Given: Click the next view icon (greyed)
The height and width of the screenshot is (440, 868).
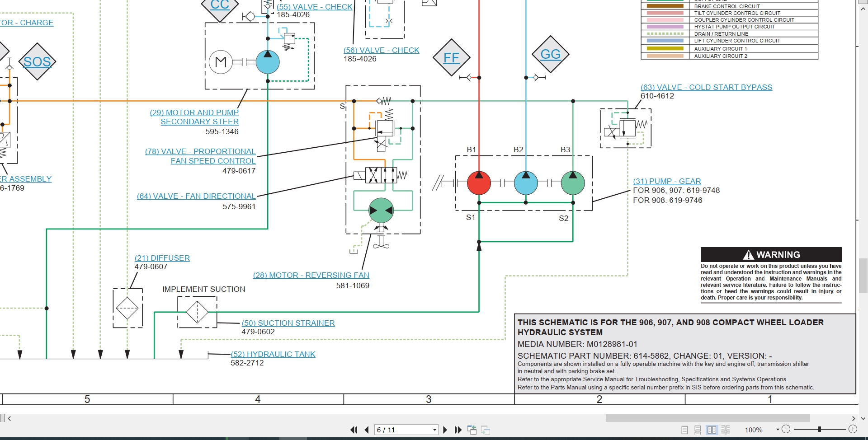Looking at the screenshot, I should (x=486, y=430).
